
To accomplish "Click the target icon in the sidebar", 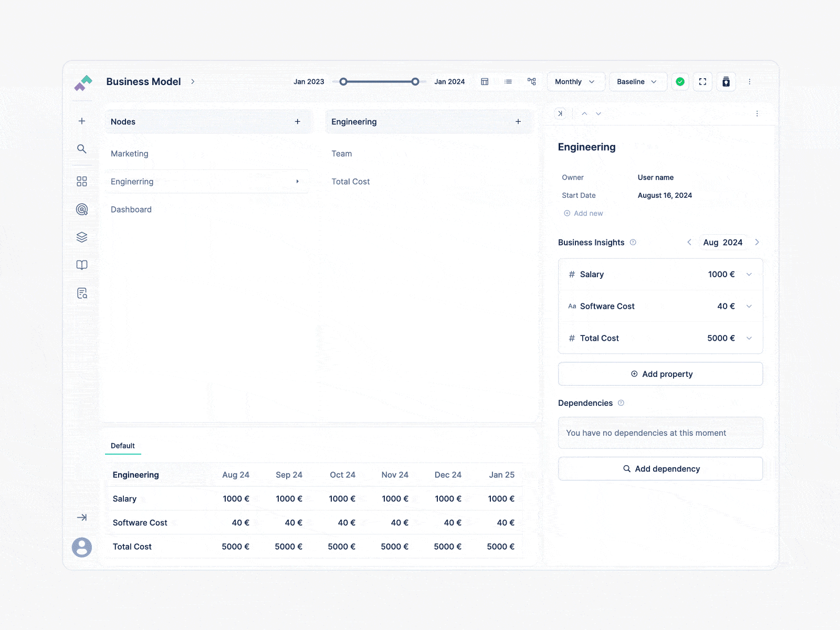I will [x=82, y=208].
